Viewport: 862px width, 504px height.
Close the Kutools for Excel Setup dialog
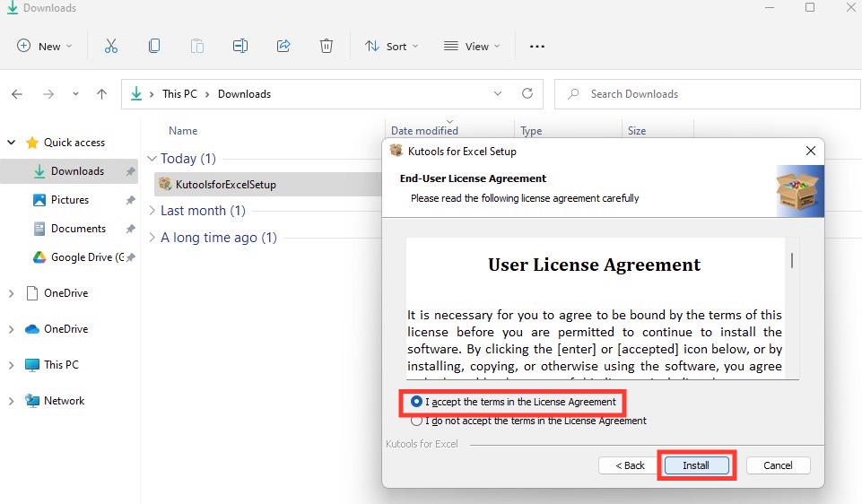pos(810,151)
